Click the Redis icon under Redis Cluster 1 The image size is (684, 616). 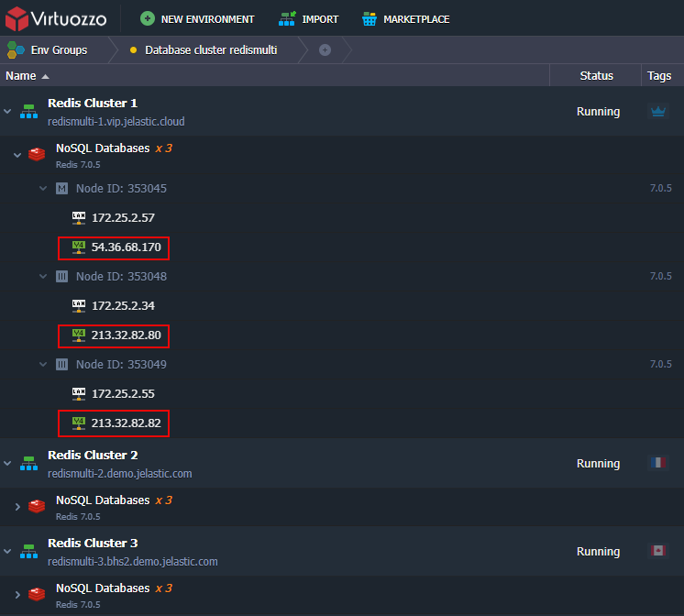coord(37,154)
